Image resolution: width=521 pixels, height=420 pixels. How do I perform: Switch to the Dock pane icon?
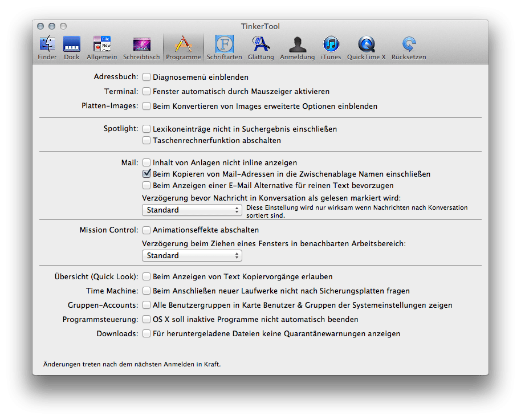pyautogui.click(x=71, y=47)
